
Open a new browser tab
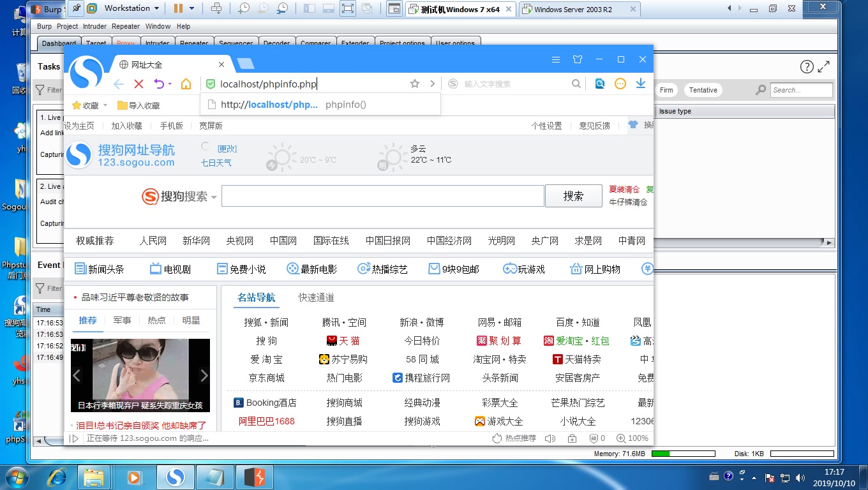[x=245, y=63]
